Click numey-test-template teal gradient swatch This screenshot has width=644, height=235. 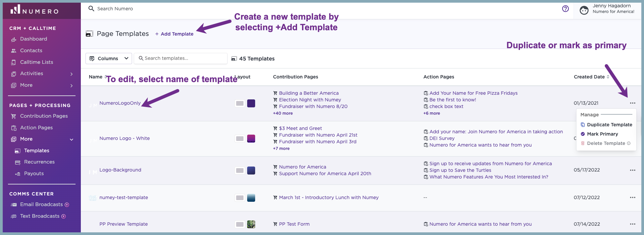(251, 198)
